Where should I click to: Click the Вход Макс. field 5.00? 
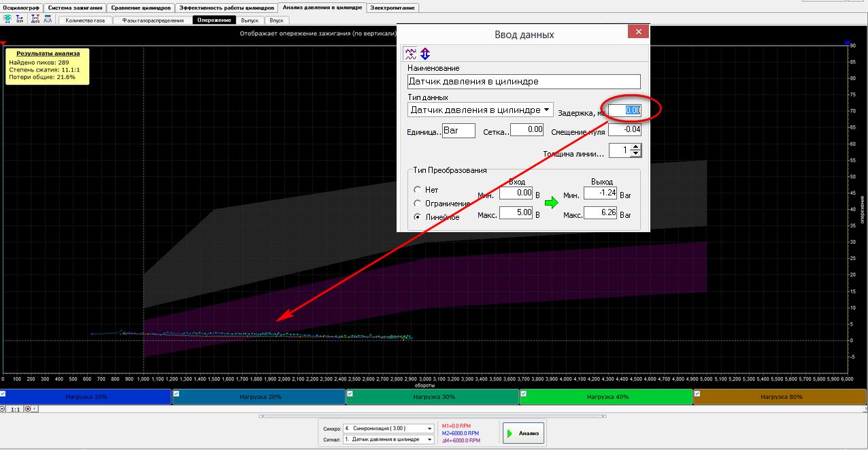(x=516, y=213)
